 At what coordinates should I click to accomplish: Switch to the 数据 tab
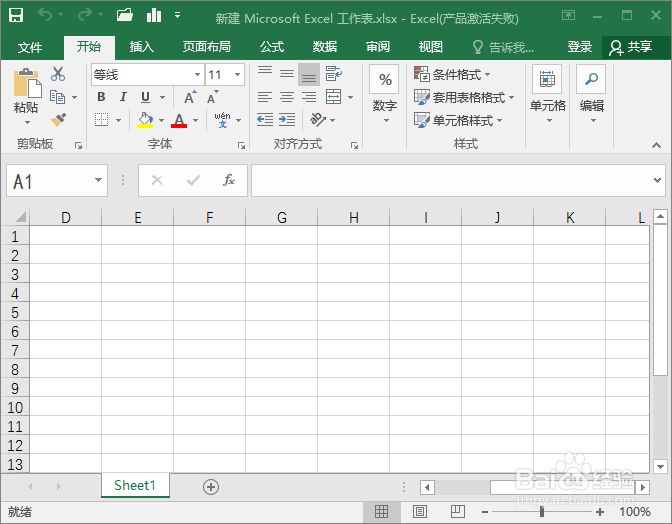pos(324,47)
